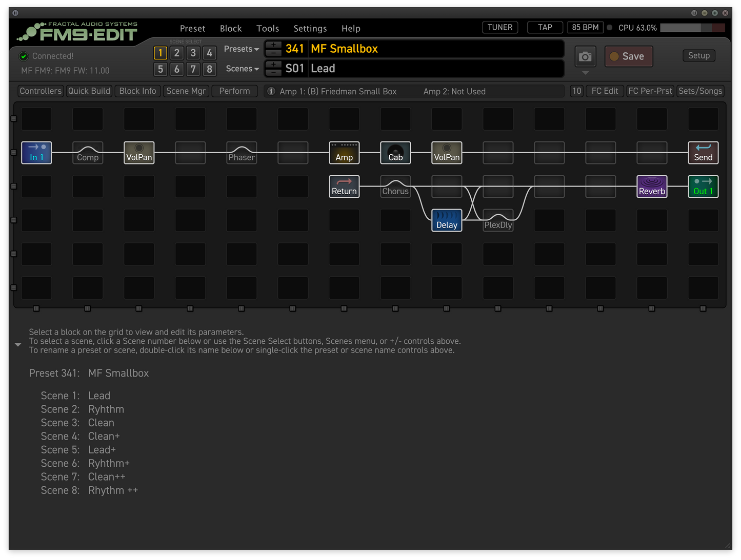This screenshot has height=560, width=741.
Task: Increment preset number with plus button
Action: pos(273,45)
